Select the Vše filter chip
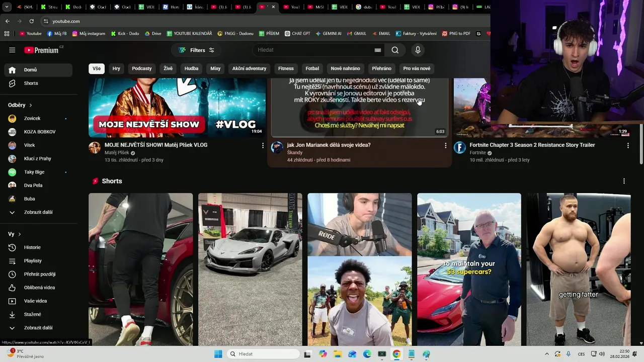The width and height of the screenshot is (644, 362). 97,68
